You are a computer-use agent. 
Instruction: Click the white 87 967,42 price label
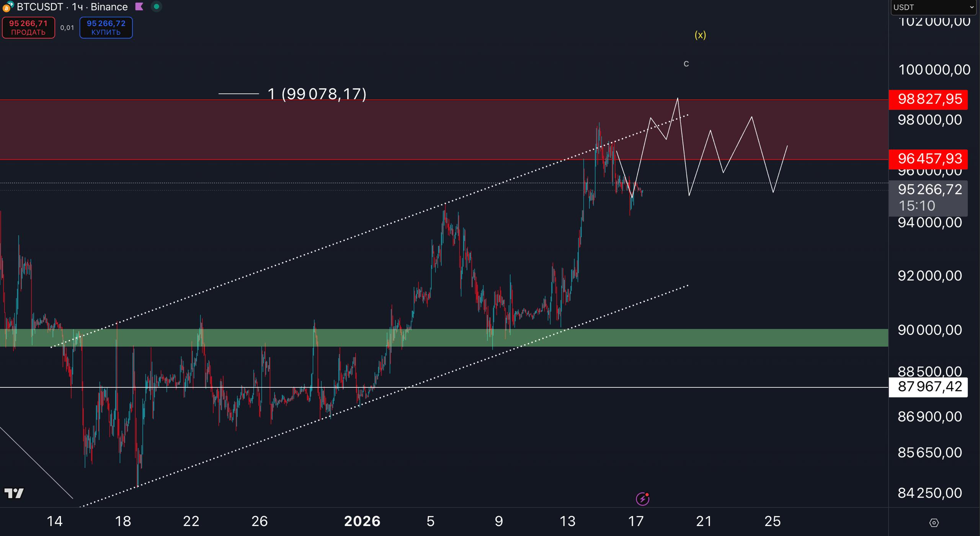(x=928, y=387)
